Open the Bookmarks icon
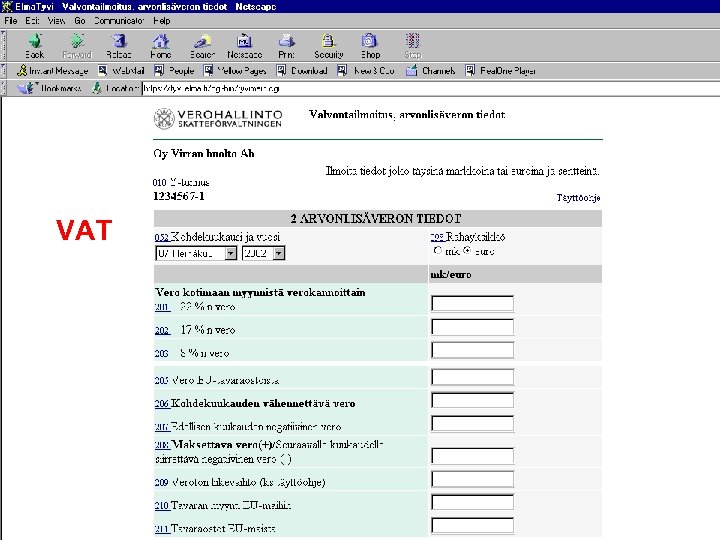 [26, 88]
